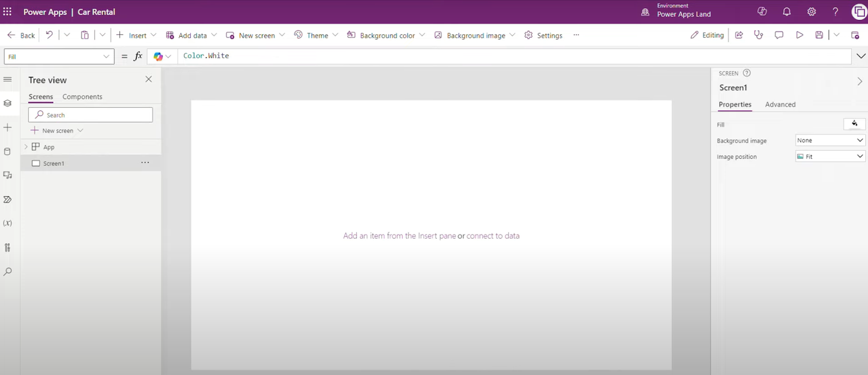
Task: Open the Data pane in left sidebar
Action: click(x=8, y=152)
